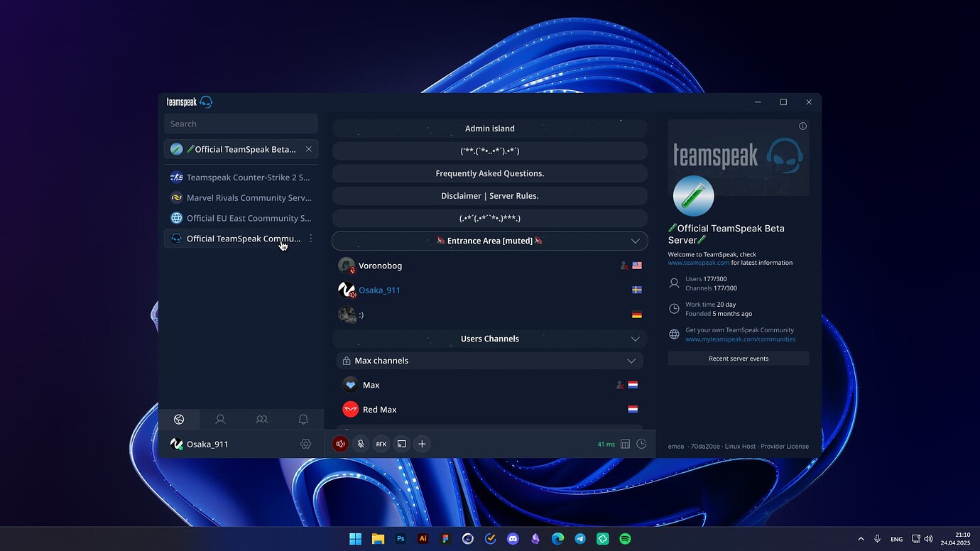Open the Add menu with the plus icon
980x551 pixels.
pos(422,444)
